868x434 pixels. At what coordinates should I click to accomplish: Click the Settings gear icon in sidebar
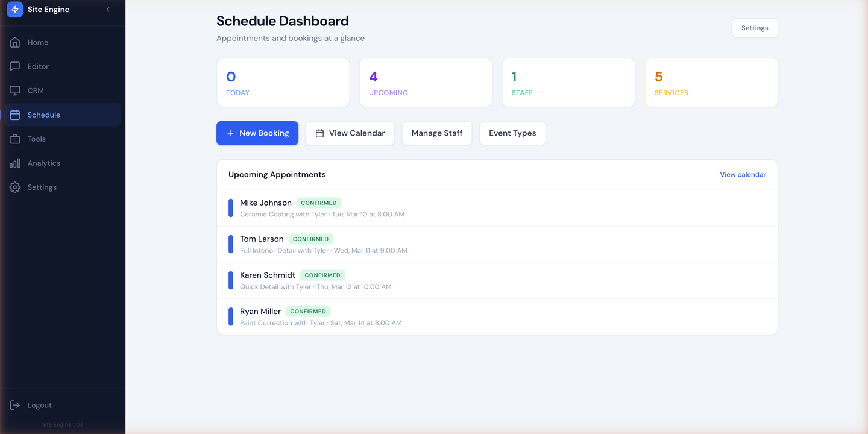point(14,187)
